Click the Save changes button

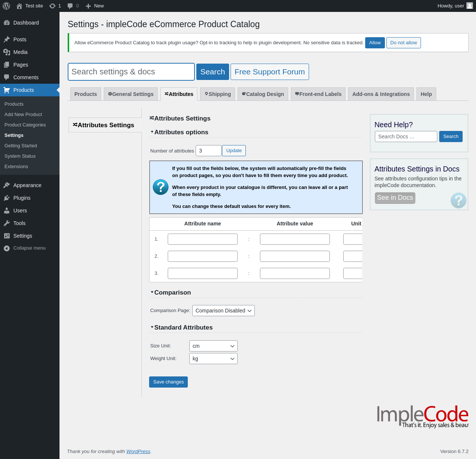[x=168, y=382]
